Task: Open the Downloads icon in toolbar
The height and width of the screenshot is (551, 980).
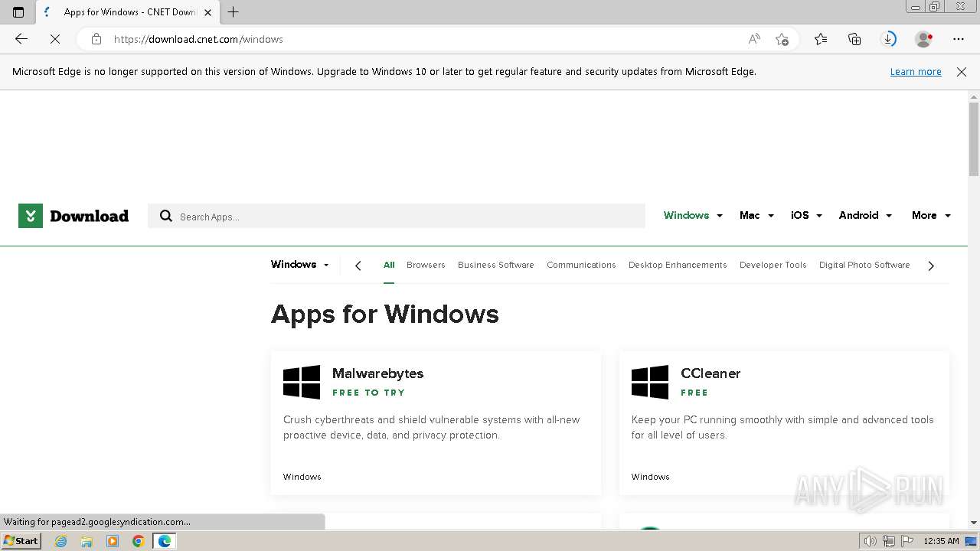Action: pyautogui.click(x=888, y=39)
